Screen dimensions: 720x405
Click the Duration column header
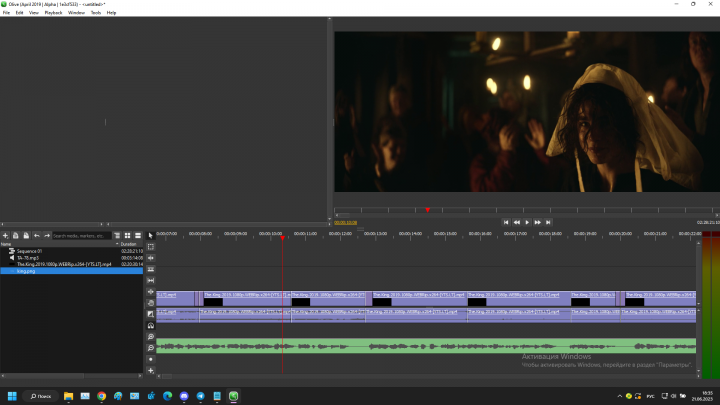coord(131,244)
